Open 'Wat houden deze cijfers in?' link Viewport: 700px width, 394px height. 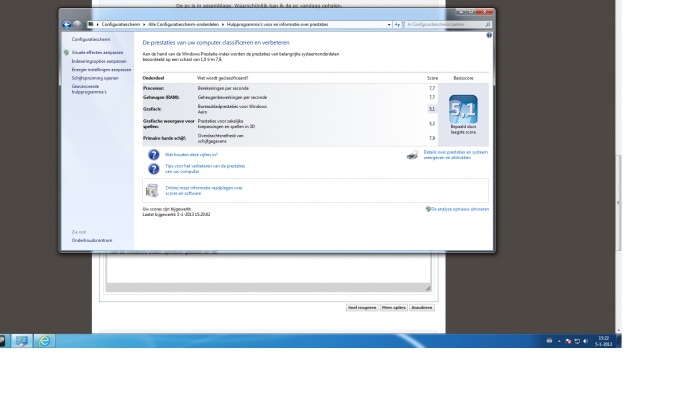pos(192,155)
